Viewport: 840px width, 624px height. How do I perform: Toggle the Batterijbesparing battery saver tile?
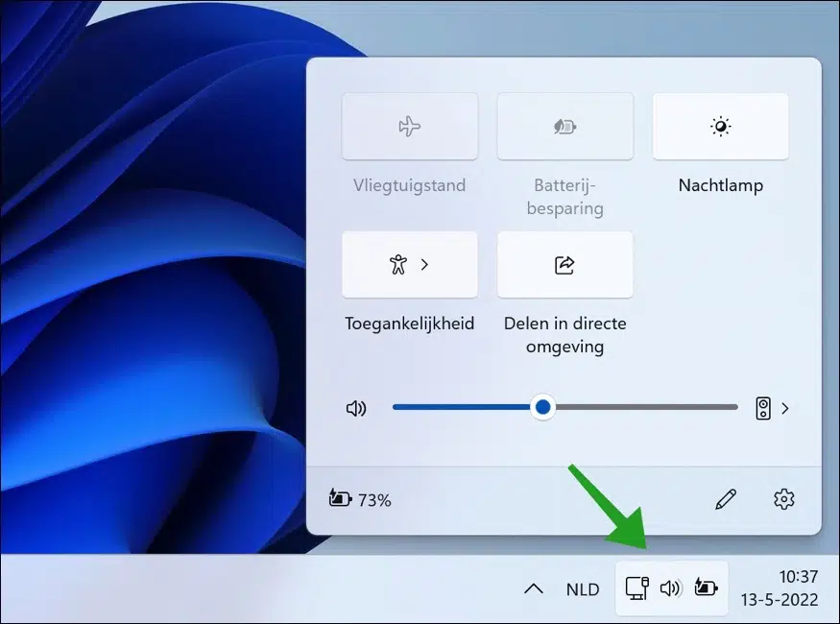(x=565, y=127)
